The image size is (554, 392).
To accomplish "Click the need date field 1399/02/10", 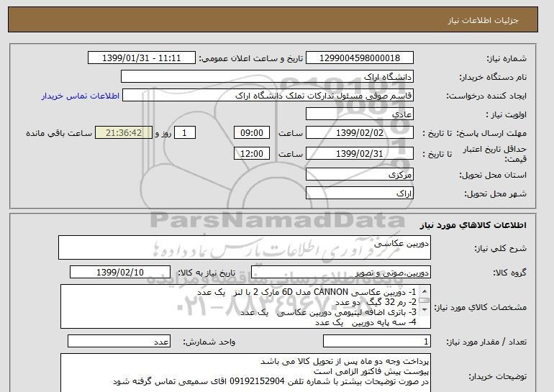I will [x=120, y=273].
